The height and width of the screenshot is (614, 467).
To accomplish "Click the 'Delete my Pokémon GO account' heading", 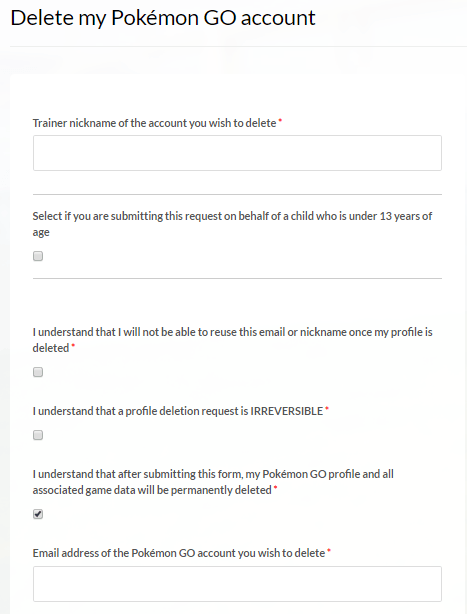I will point(163,18).
